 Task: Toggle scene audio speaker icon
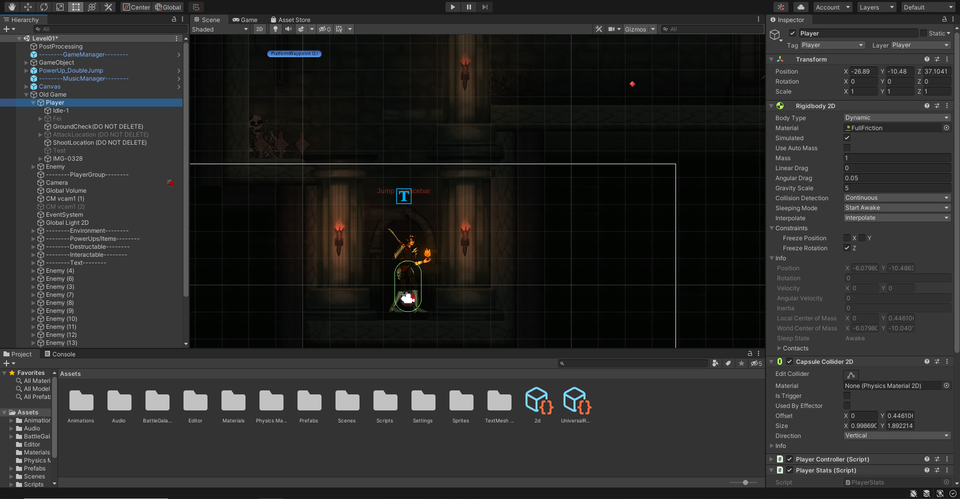[x=288, y=29]
